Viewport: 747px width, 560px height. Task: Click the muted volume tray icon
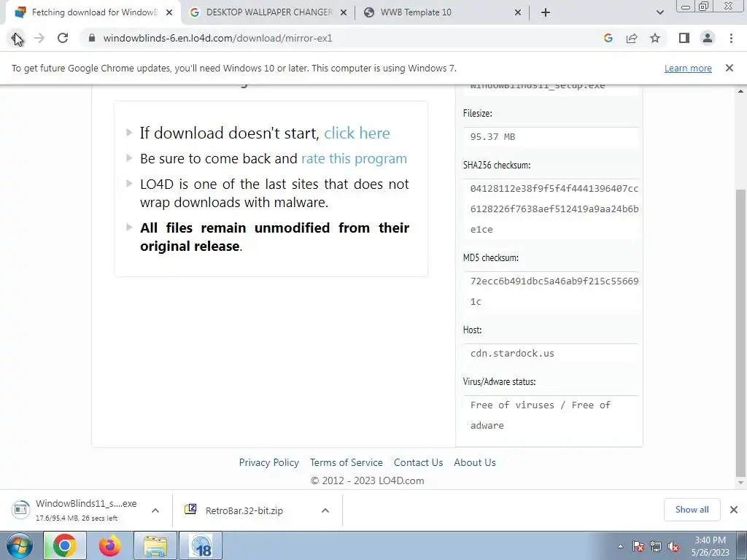click(x=673, y=546)
